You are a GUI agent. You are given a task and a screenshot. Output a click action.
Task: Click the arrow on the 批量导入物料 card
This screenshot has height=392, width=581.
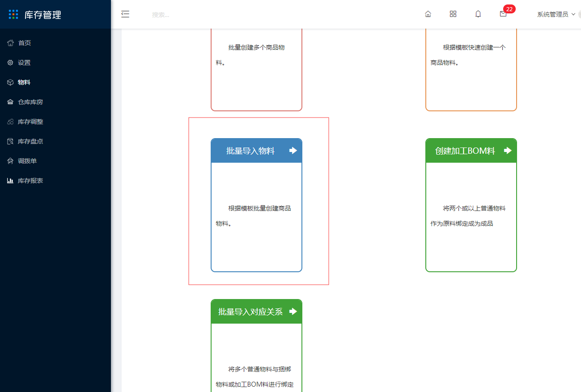293,151
